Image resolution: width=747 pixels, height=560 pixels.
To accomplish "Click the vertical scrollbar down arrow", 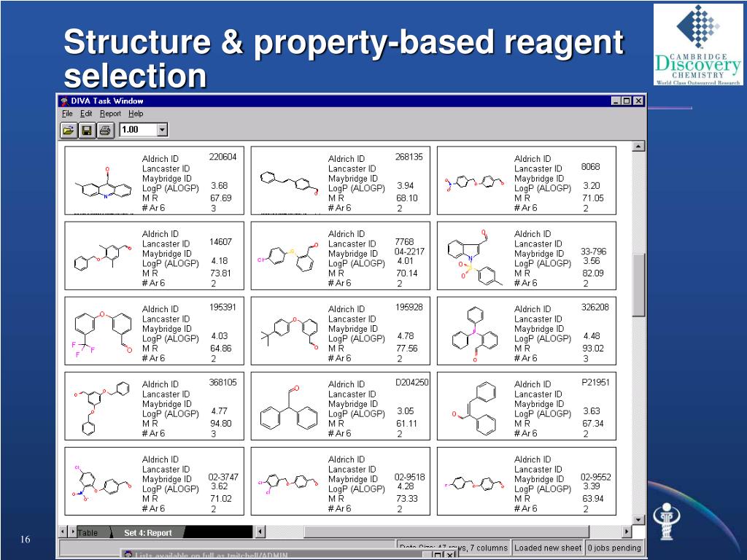I will pos(638,519).
